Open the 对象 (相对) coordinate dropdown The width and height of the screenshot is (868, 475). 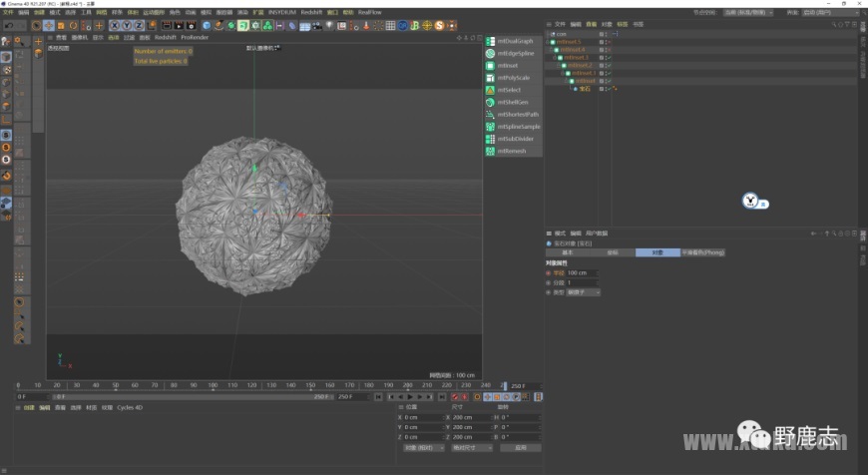pyautogui.click(x=423, y=448)
